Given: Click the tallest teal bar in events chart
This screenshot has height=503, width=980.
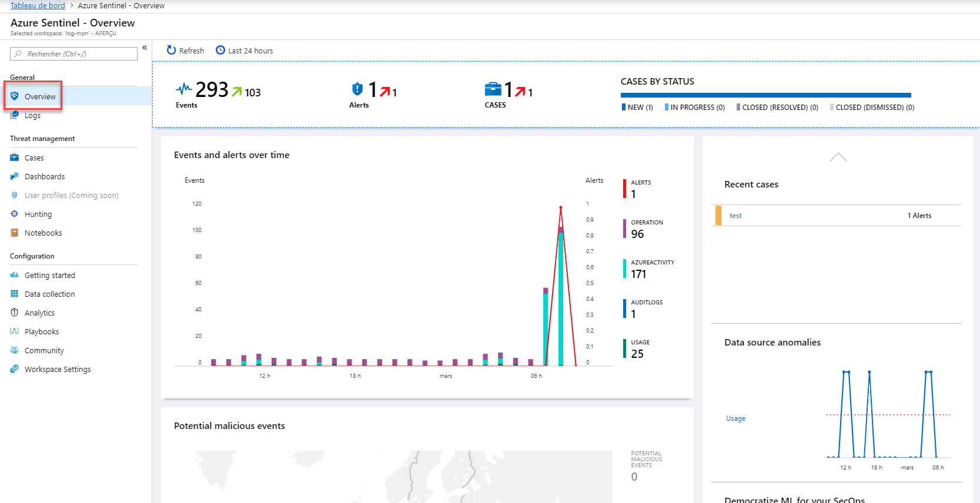Looking at the screenshot, I should [x=561, y=299].
